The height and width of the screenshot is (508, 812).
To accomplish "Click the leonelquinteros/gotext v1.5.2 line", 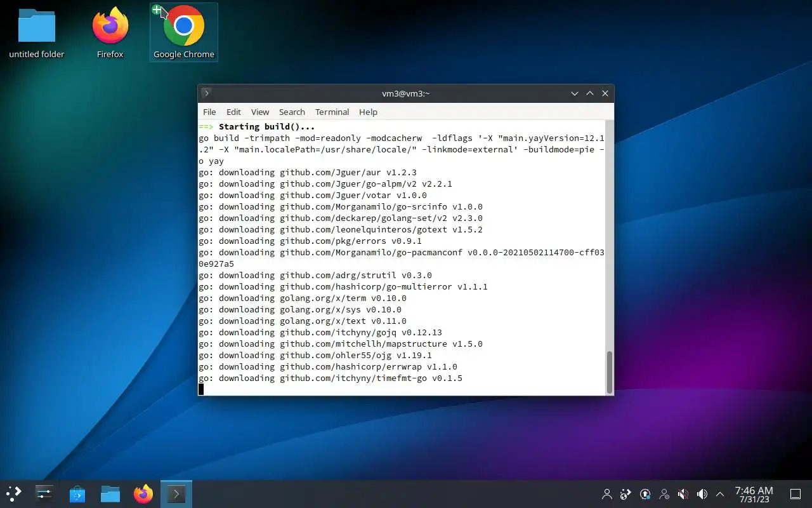I will tap(341, 229).
